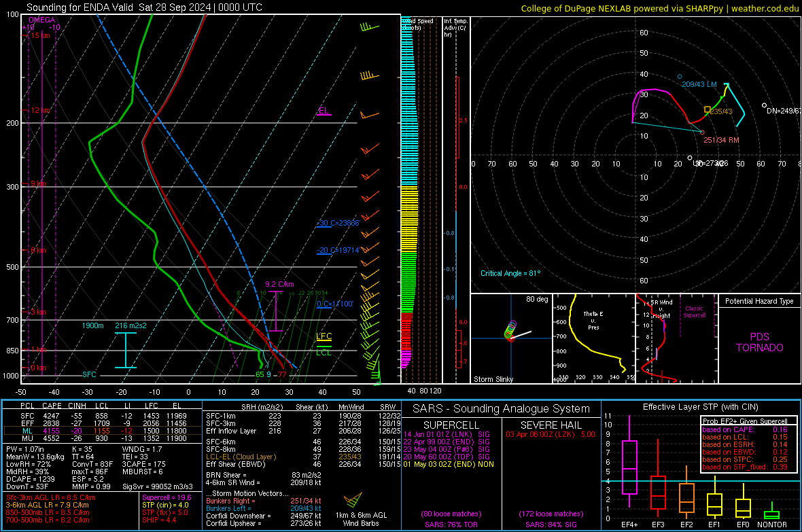Click the 216 m2s2 helicity value
Viewport: 802px width, 532px height.
[x=131, y=325]
